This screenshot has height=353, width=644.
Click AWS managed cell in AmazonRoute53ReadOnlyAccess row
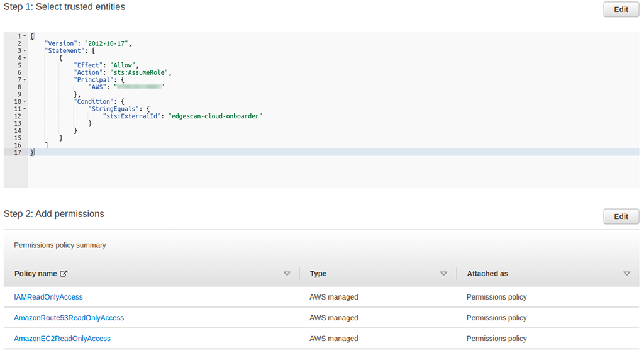(334, 318)
